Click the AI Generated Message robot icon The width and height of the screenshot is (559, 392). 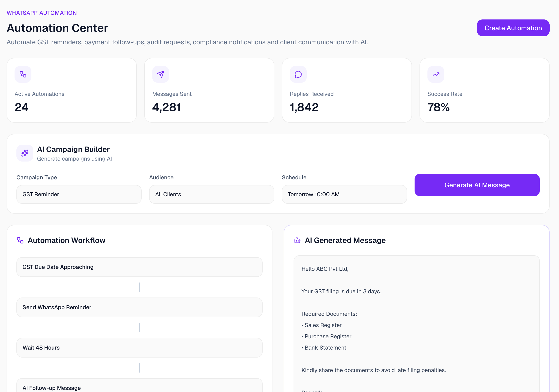click(x=297, y=240)
